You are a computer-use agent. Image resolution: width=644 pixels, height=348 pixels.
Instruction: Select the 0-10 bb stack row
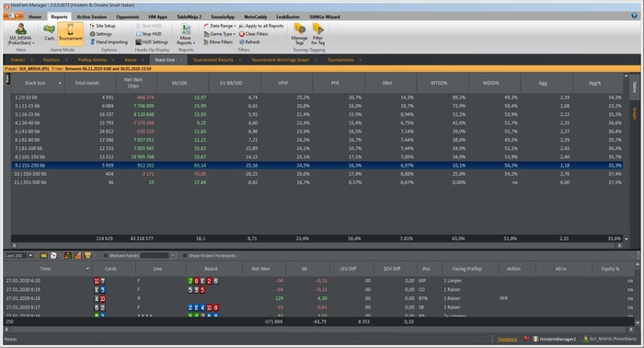pyautogui.click(x=316, y=98)
